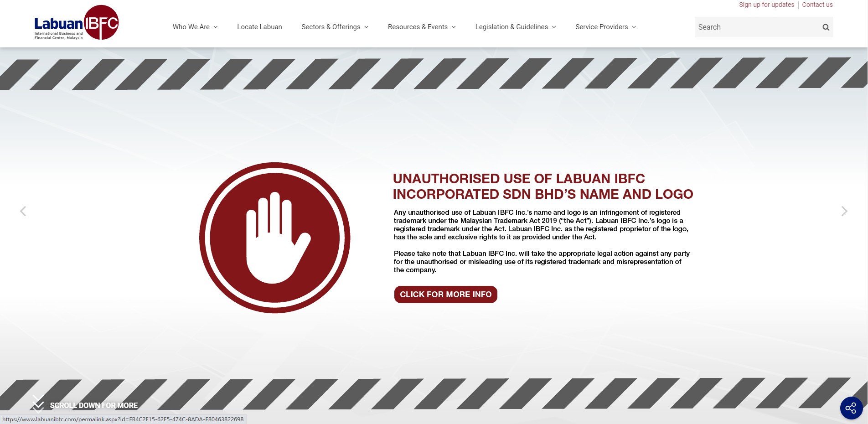This screenshot has width=868, height=424.
Task: Click the paragraph starting 'Any unauthorised use'
Action: click(x=541, y=225)
